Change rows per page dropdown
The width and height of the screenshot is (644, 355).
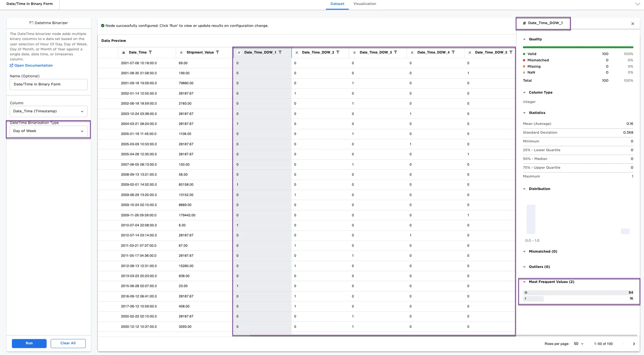[579, 344]
